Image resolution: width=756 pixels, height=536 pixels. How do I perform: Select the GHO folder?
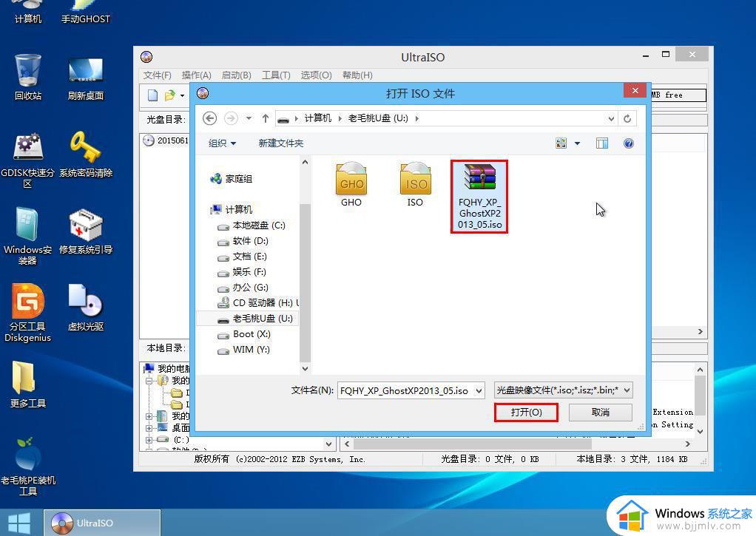[x=351, y=185]
